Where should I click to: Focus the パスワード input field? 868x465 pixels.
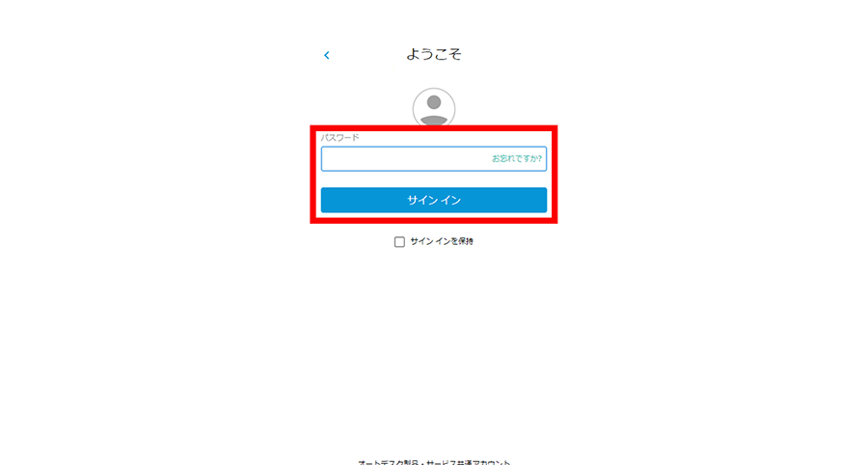[434, 159]
